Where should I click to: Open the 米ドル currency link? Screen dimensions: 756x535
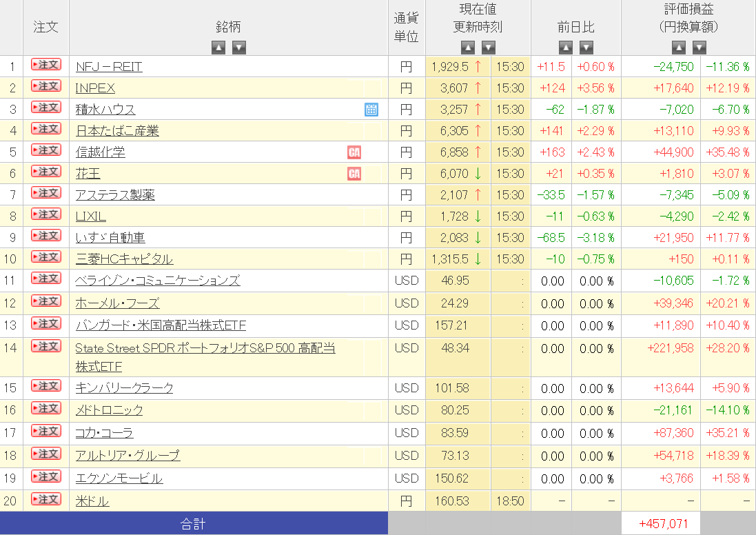click(x=92, y=501)
